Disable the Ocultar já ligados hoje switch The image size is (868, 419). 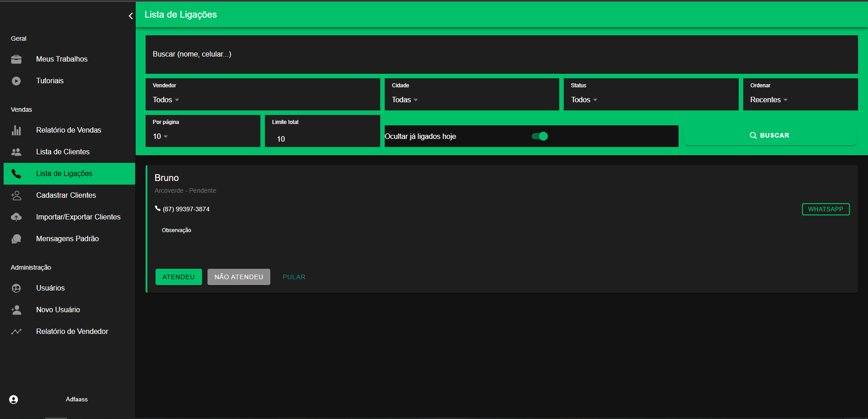540,136
